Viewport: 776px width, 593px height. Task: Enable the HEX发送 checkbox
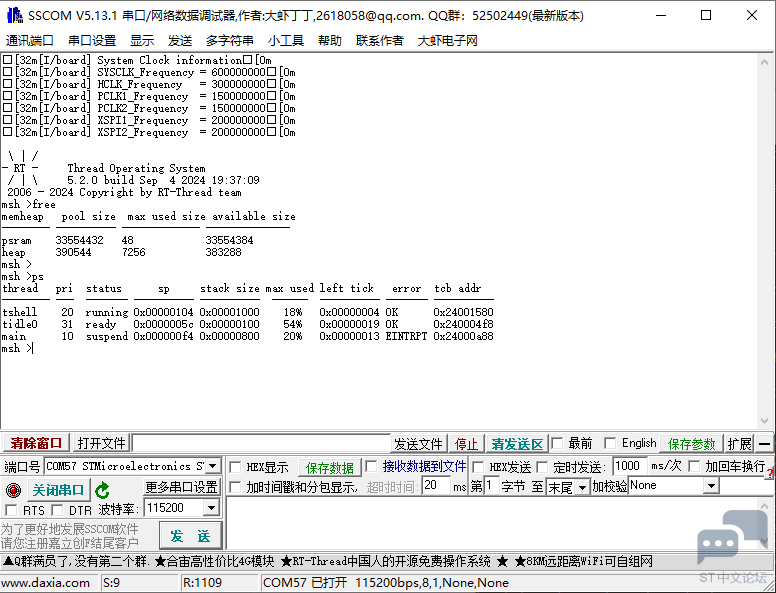[478, 467]
